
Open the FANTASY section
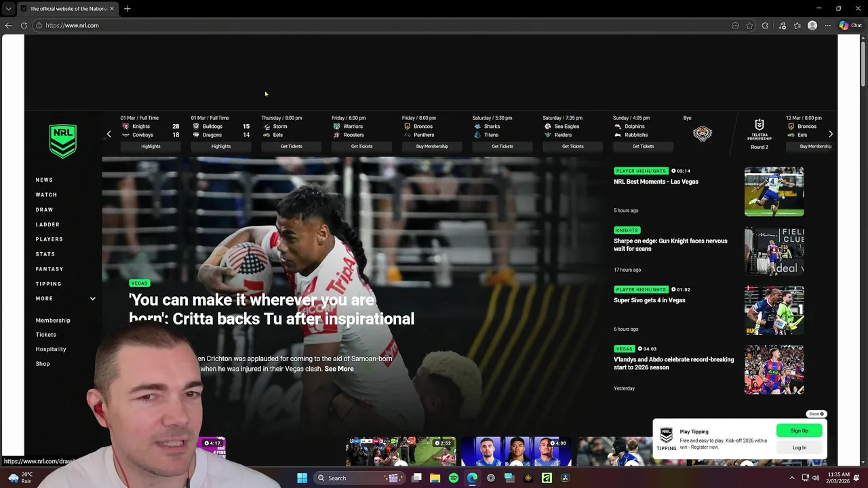click(50, 269)
